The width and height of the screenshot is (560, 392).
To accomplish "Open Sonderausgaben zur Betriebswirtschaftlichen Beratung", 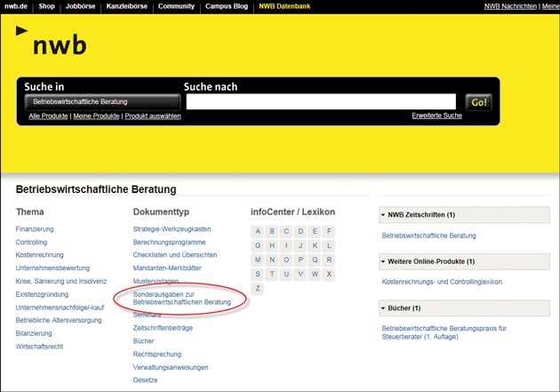I will pyautogui.click(x=181, y=297).
